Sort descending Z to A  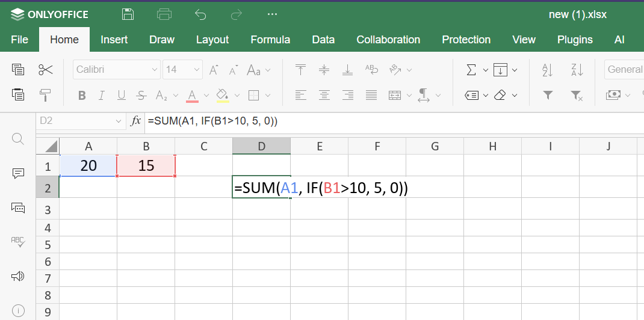pos(577,70)
